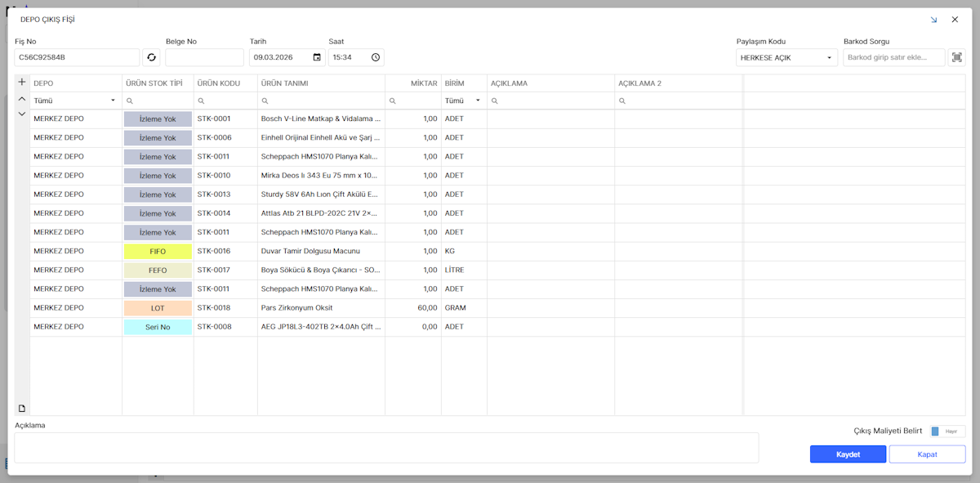Click the barcode scanner icon
Screen dimensions: 980x483
pos(956,57)
